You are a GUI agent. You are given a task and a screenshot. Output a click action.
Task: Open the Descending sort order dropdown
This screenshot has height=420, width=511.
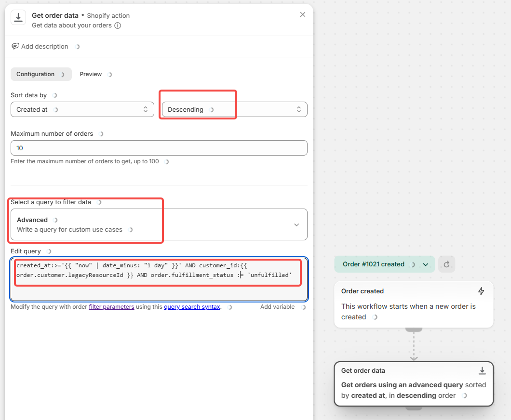point(234,109)
